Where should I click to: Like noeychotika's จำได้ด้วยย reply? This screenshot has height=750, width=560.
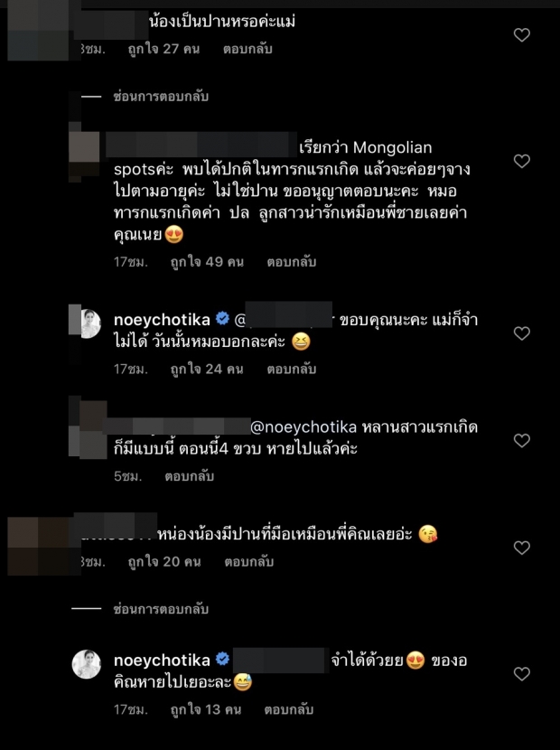522,674
